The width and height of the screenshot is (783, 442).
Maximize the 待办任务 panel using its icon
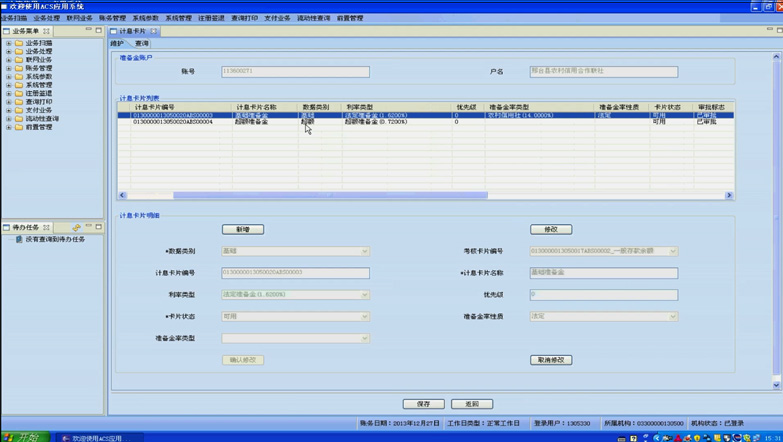pos(98,228)
